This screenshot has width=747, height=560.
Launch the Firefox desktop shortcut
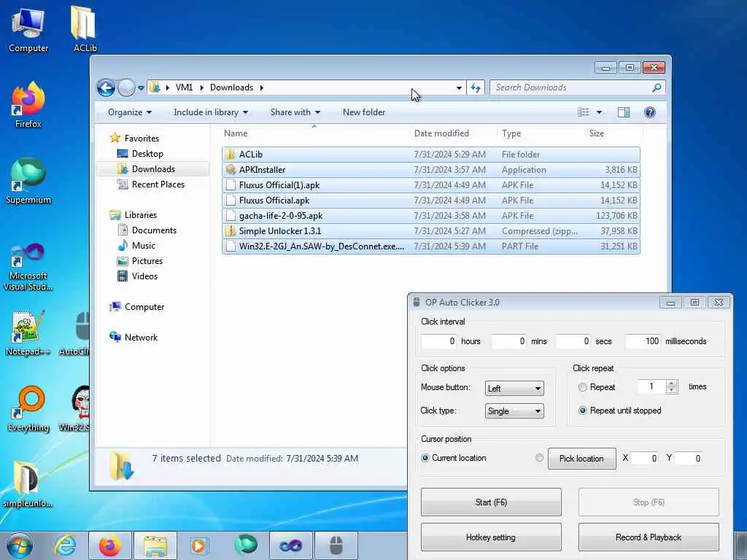28,105
